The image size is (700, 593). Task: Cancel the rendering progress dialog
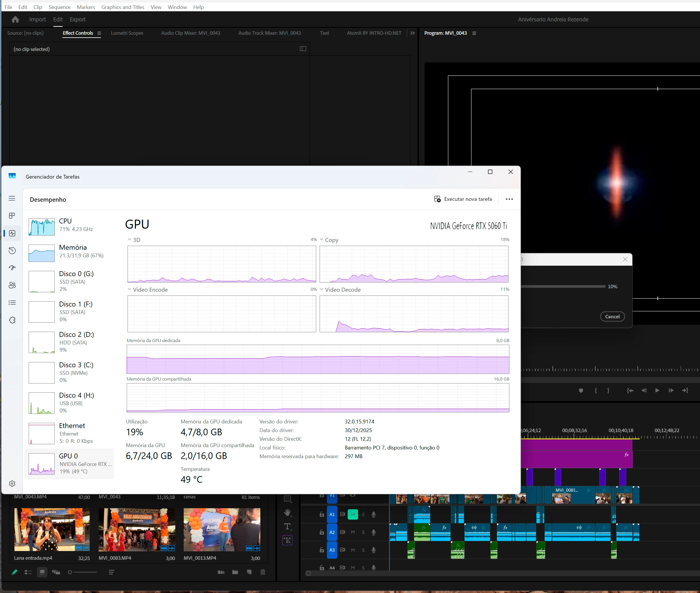pyautogui.click(x=612, y=317)
